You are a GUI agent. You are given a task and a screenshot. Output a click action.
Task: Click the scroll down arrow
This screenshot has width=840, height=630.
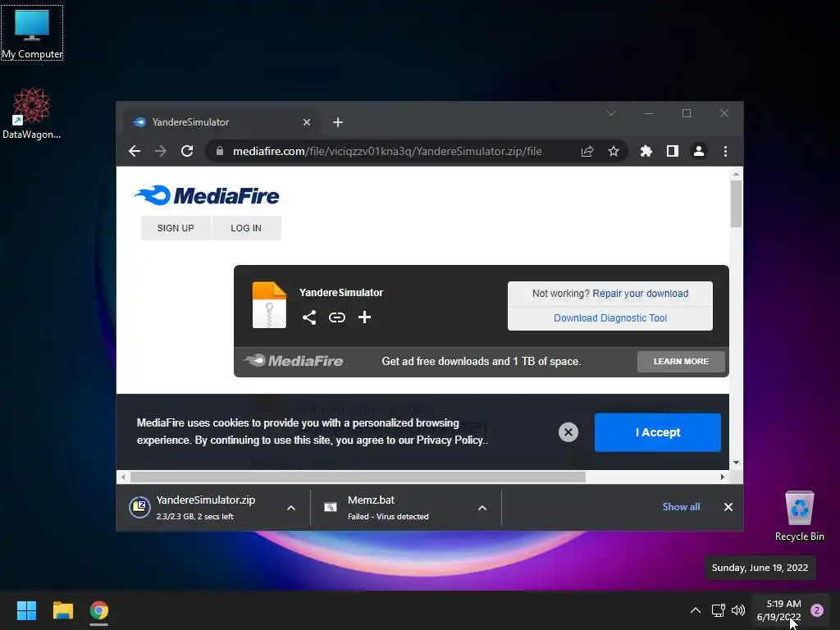tap(736, 463)
